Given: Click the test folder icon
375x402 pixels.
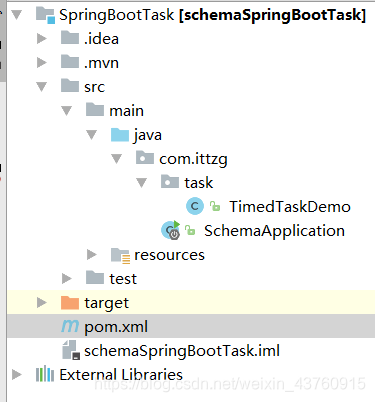Looking at the screenshot, I should (95, 278).
